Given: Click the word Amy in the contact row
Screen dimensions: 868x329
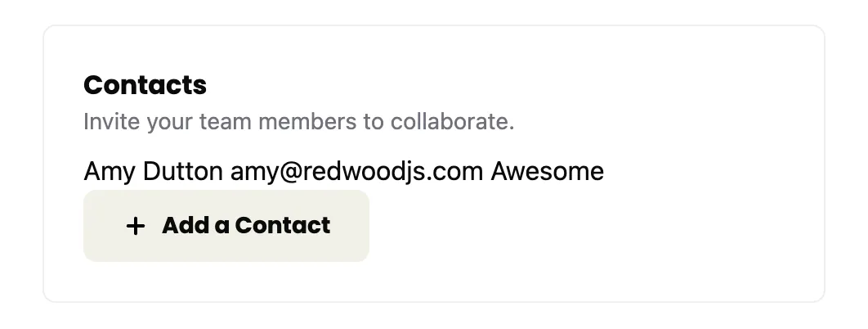Looking at the screenshot, I should 110,172.
